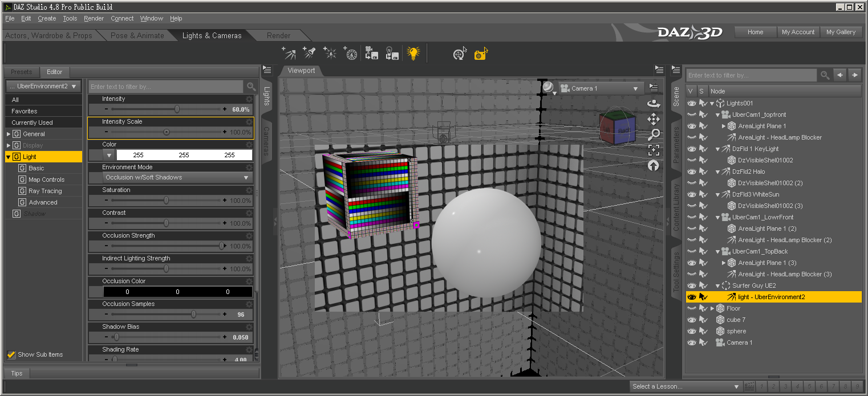Open the UberEnvironment2 selection dropdown
Viewport: 868px width, 396px height.
click(43, 87)
